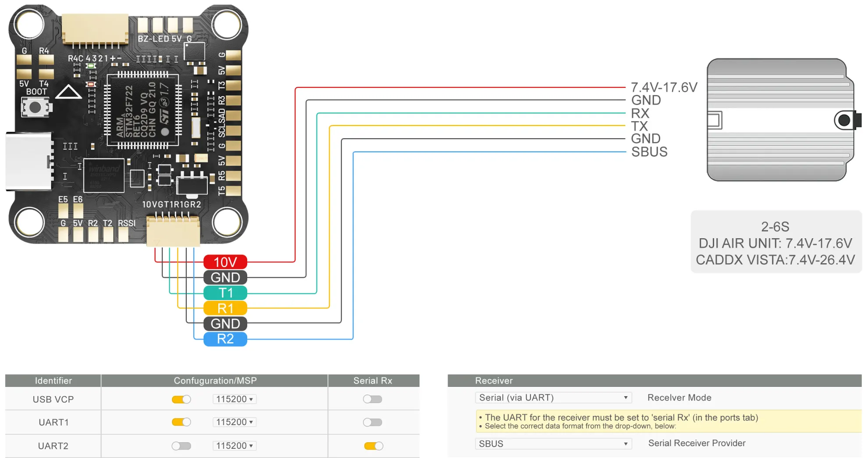
Task: Open the UART2 baud rate 115200 dropdown
Action: click(235, 446)
